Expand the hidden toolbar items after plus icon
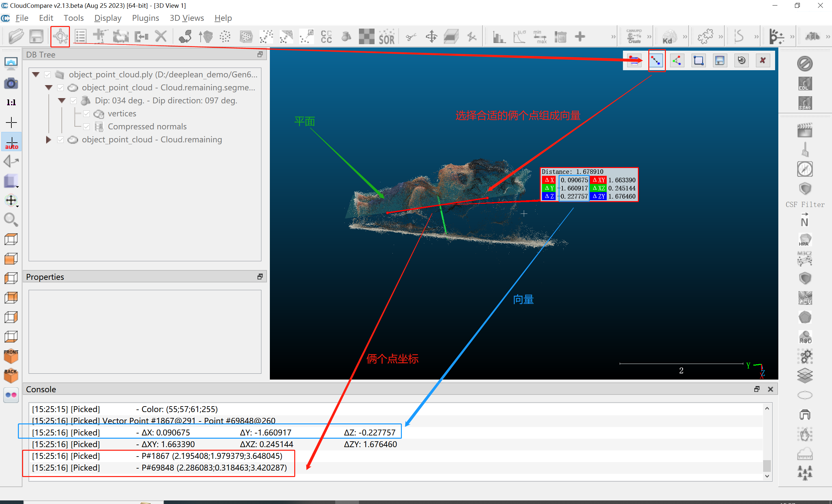This screenshot has height=504, width=832. (613, 36)
